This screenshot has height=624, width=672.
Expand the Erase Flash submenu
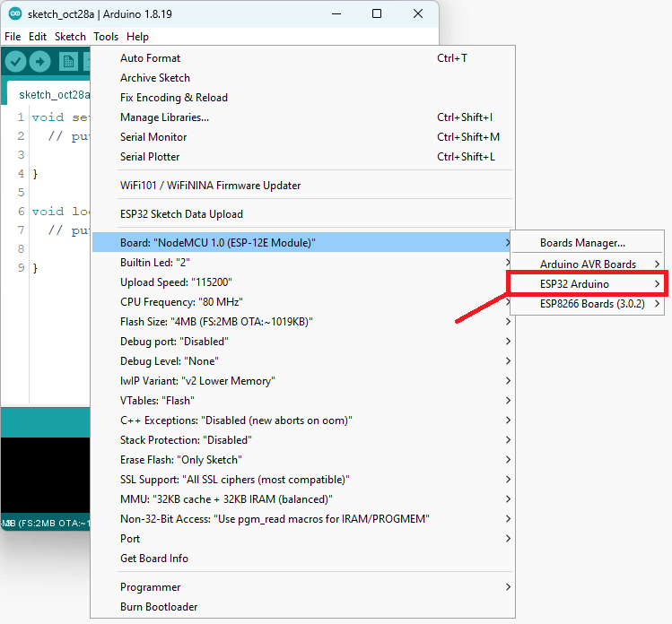coord(302,459)
